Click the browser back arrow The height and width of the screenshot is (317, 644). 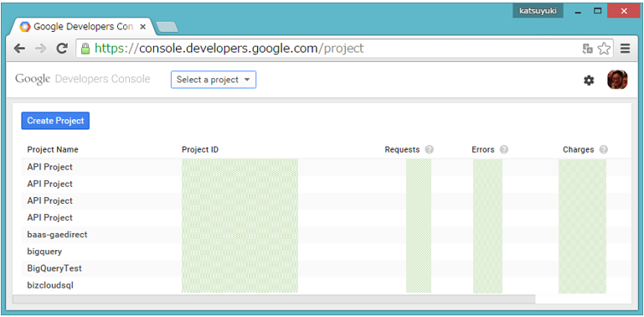pyautogui.click(x=19, y=49)
